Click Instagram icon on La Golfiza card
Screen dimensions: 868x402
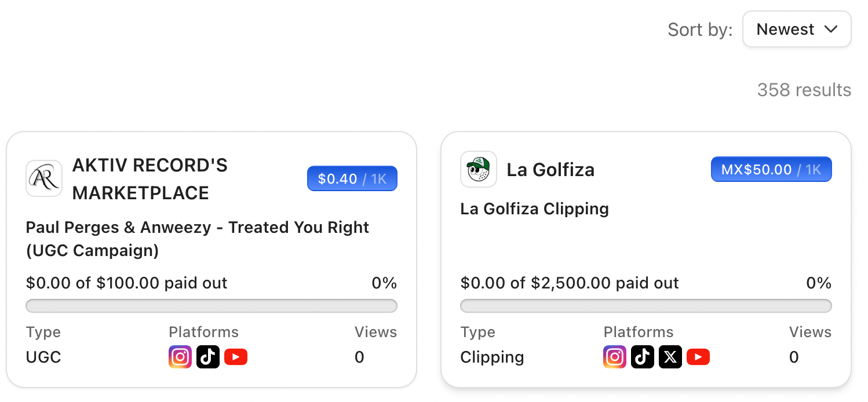click(615, 357)
